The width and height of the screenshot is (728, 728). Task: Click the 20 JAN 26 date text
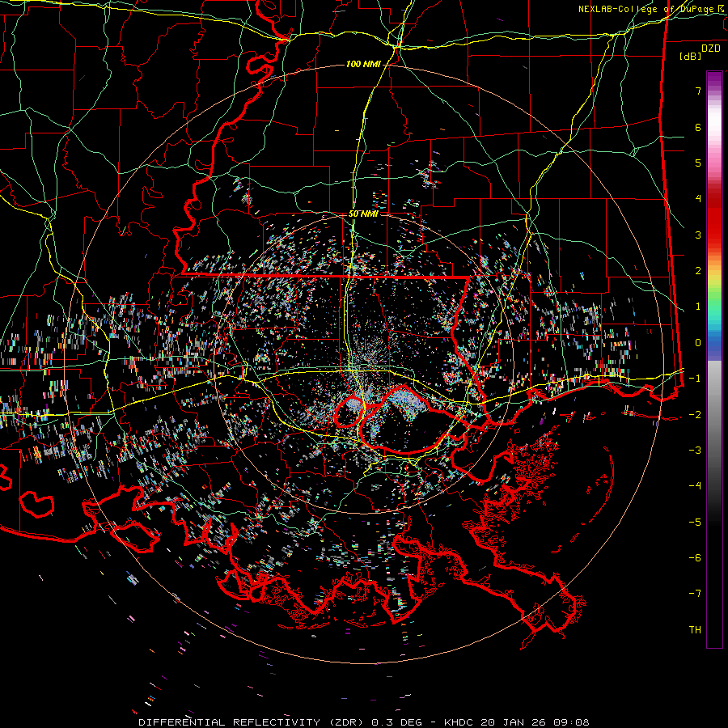[512, 722]
